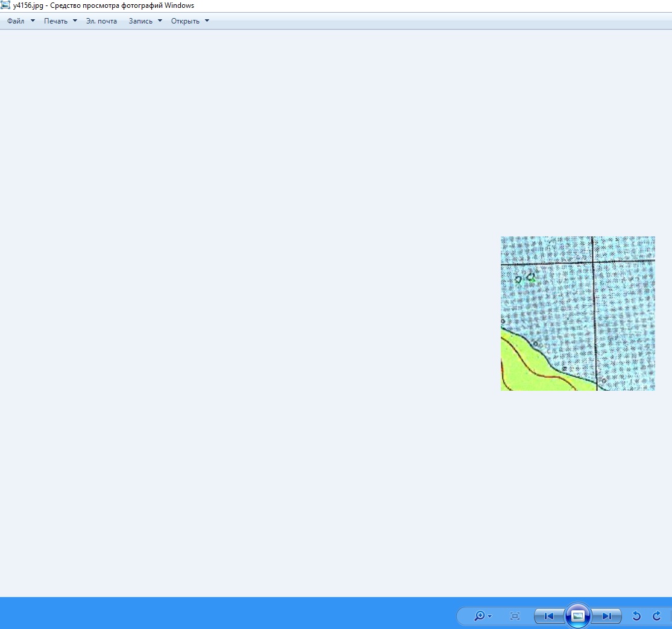Expand the arrow next to Открыть
The image size is (672, 629).
pyautogui.click(x=207, y=21)
